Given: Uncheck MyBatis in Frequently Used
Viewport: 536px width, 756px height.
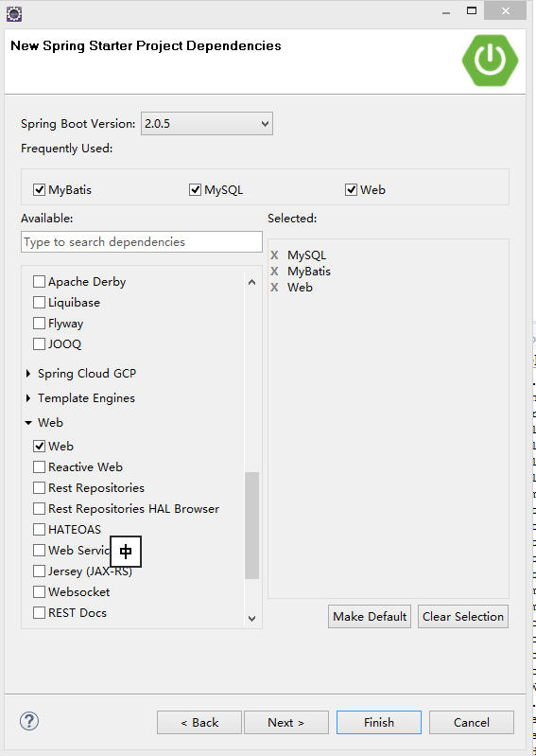Looking at the screenshot, I should (x=39, y=190).
